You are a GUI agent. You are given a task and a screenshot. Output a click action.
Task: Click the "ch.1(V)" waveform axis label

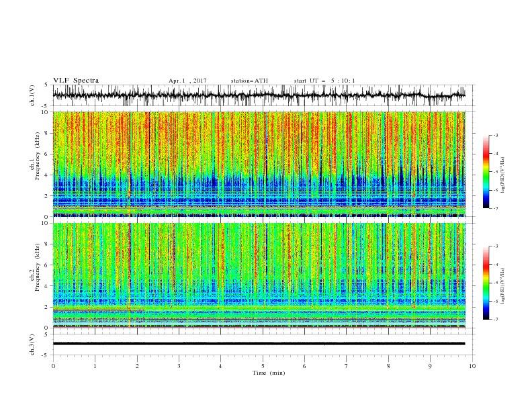pos(32,95)
